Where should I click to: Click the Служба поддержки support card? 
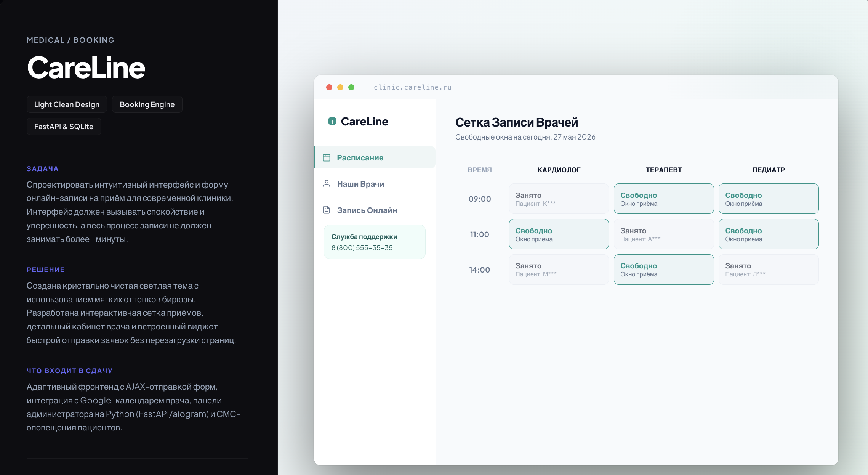pos(375,242)
